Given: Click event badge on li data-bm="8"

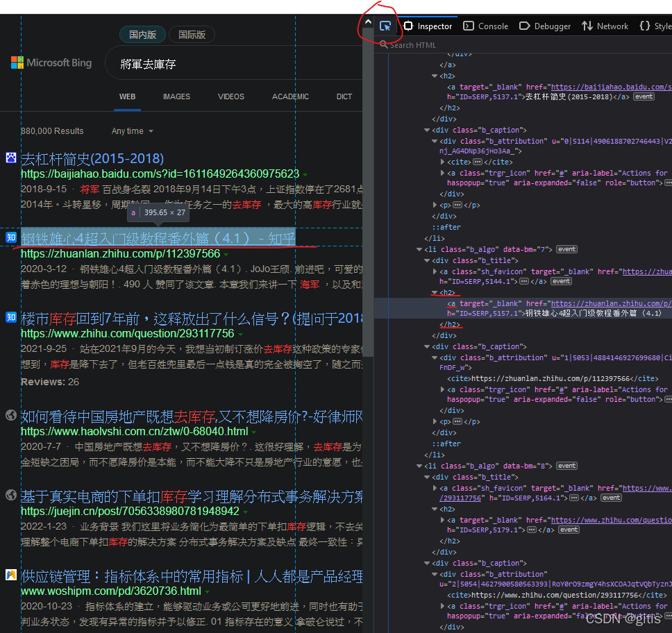Looking at the screenshot, I should (566, 466).
